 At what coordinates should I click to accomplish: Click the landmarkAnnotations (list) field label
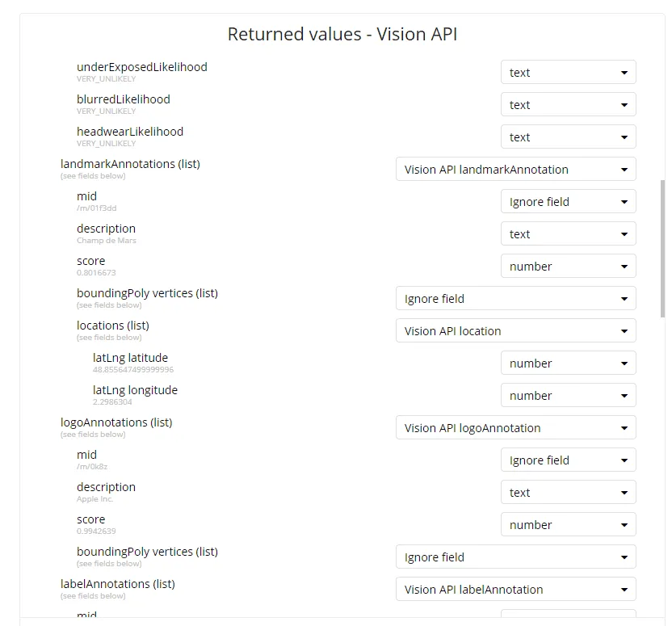coord(130,164)
